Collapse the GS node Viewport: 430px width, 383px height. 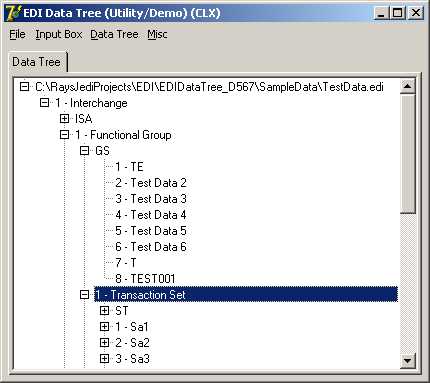click(x=85, y=151)
